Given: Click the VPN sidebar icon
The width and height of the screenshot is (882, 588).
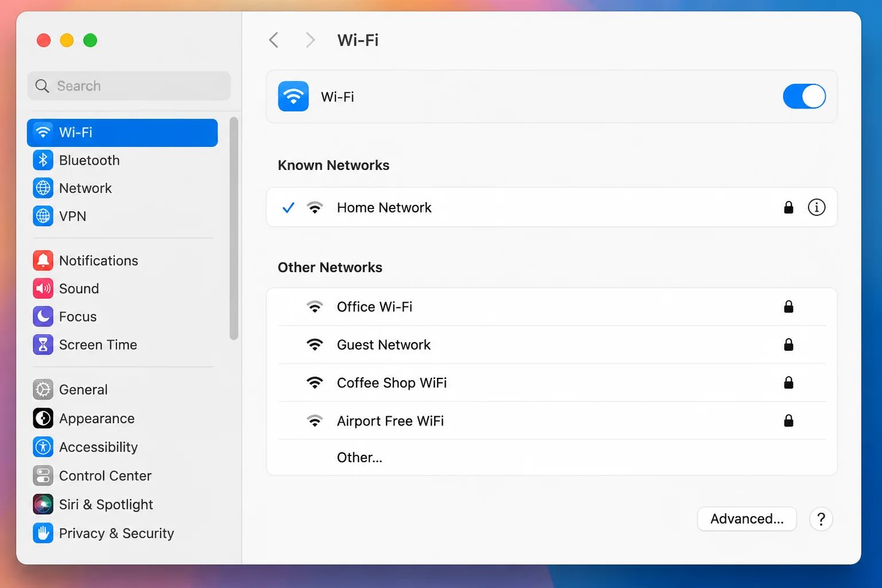Looking at the screenshot, I should 43,216.
